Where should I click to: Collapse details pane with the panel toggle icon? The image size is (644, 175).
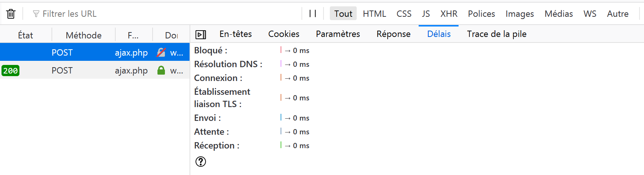click(201, 35)
